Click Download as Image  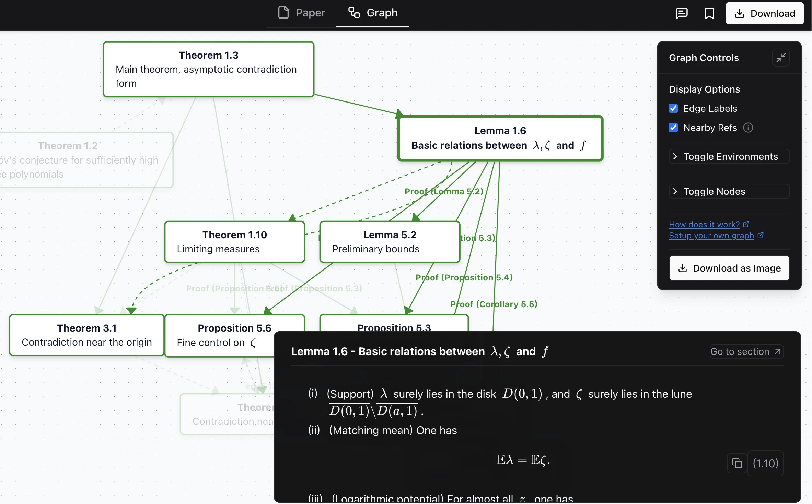click(729, 268)
